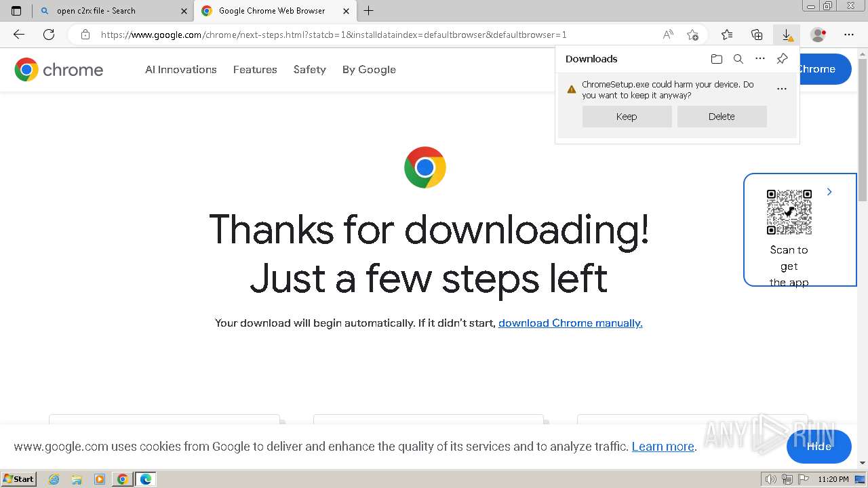Open the downloads folder icon
This screenshot has width=868, height=488.
(x=717, y=59)
